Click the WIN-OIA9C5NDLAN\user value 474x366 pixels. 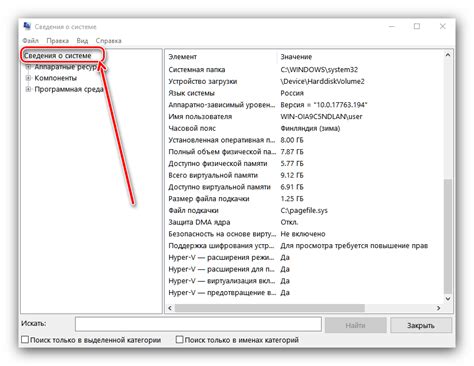[x=321, y=117]
